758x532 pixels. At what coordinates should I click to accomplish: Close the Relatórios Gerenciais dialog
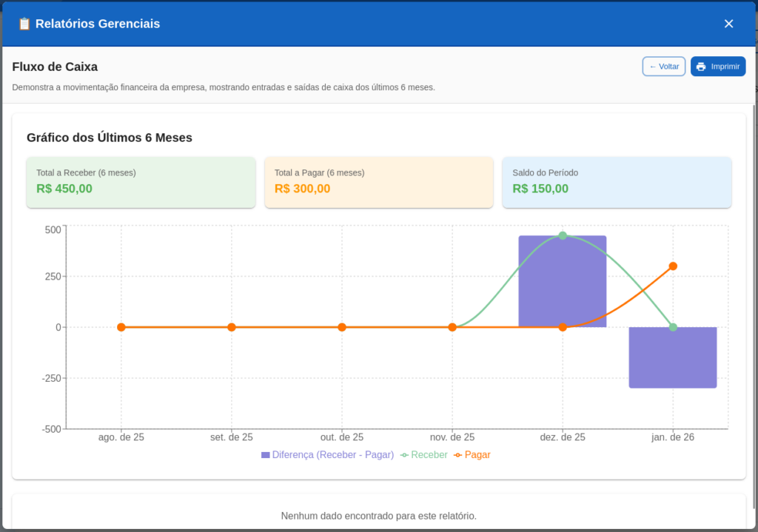728,24
